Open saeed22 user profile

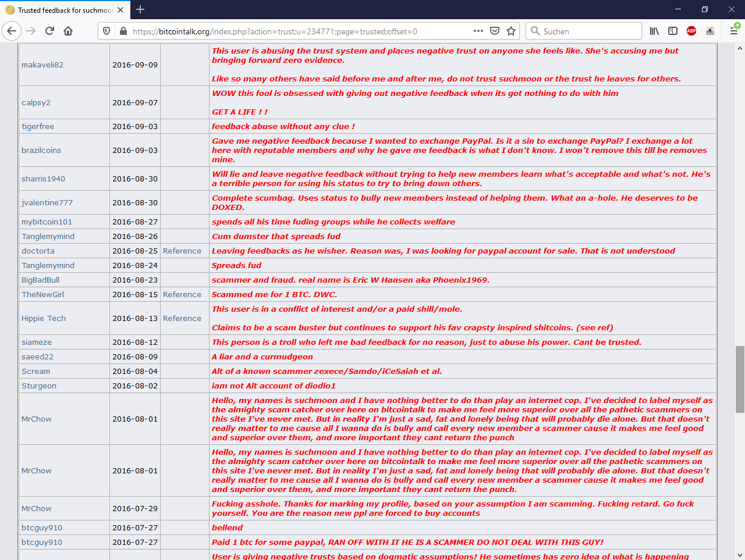37,356
